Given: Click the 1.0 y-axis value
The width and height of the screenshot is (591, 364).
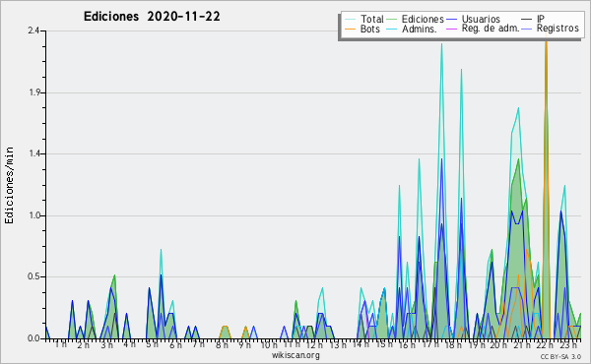Looking at the screenshot, I should 34,215.
